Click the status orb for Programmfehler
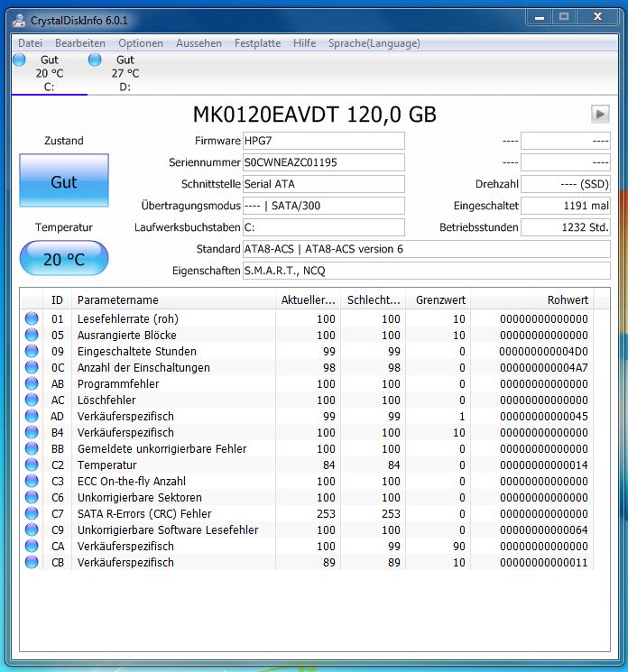This screenshot has height=672, width=628. pyautogui.click(x=32, y=383)
